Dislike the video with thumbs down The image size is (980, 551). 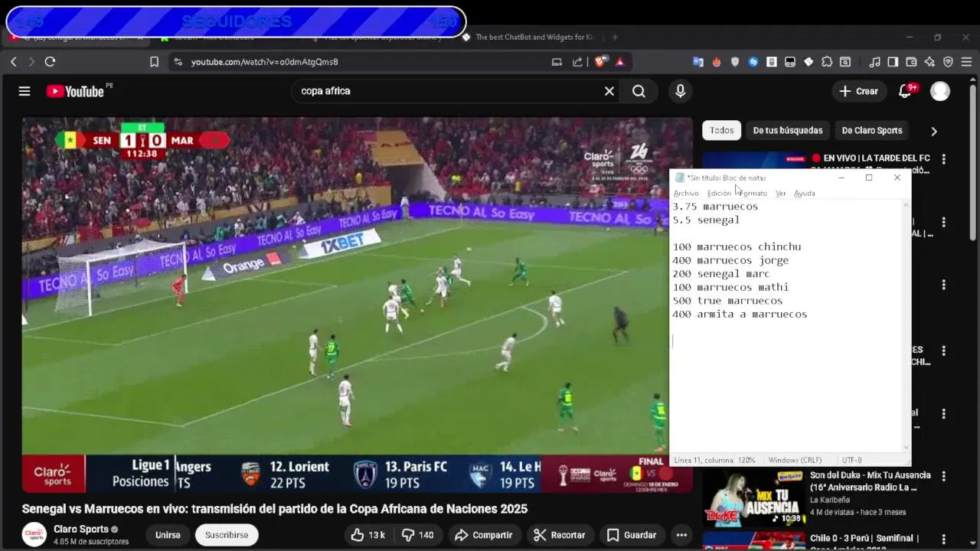click(x=418, y=535)
